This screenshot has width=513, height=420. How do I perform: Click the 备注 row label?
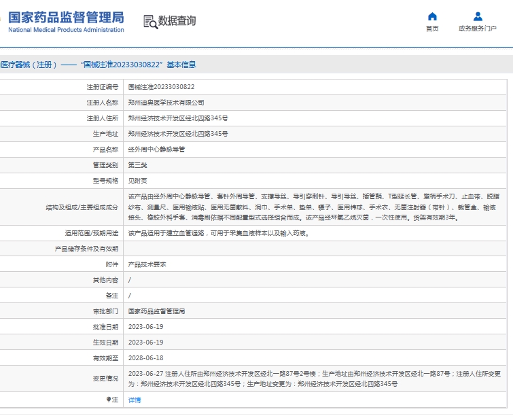click(112, 296)
